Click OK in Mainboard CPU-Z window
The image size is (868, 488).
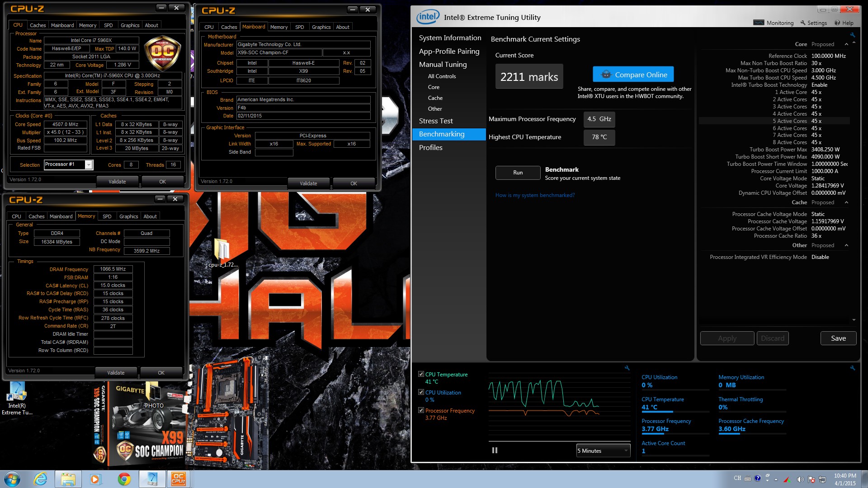point(354,183)
